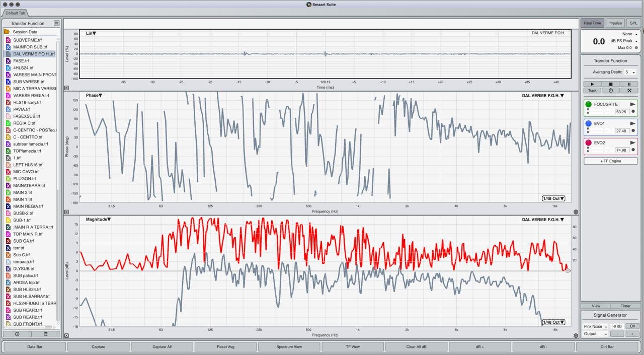Open the Pink Noise signal type dropdown
The height and width of the screenshot is (355, 644).
[595, 326]
